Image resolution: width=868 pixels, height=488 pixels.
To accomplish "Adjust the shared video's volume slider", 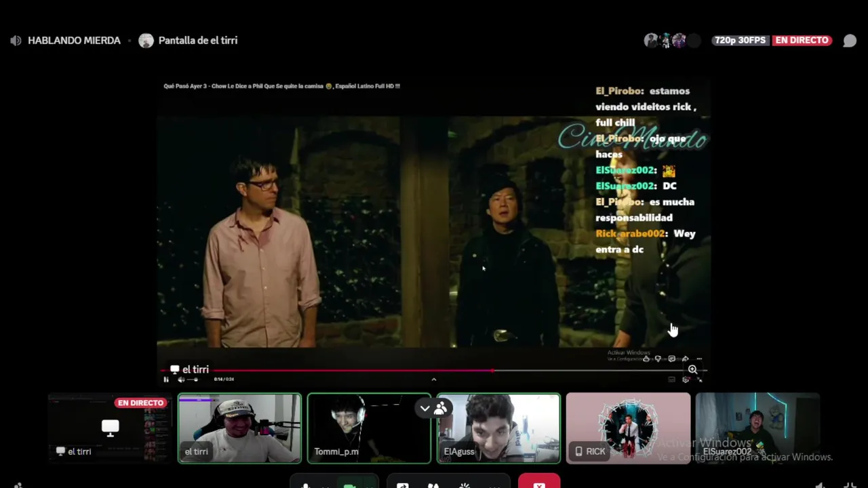I will 193,380.
